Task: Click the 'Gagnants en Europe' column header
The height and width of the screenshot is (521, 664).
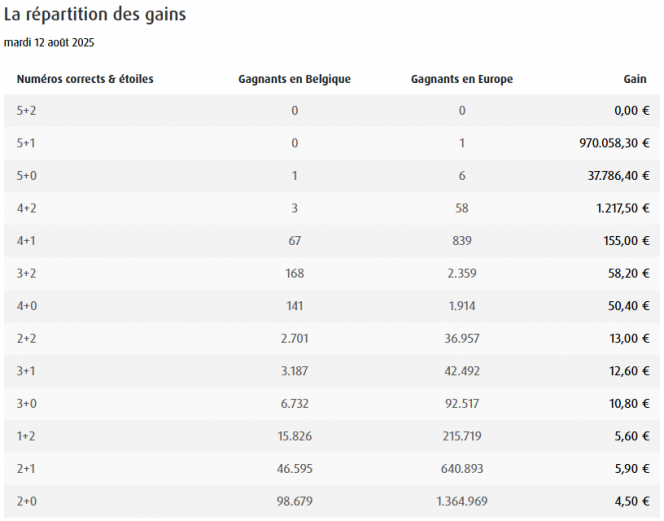Action: 462,79
